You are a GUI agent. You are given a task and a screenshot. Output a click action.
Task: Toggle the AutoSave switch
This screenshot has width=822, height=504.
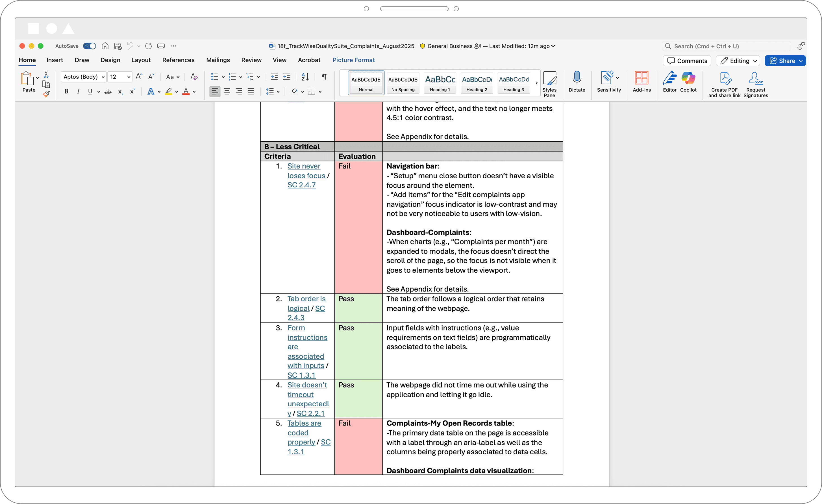90,46
